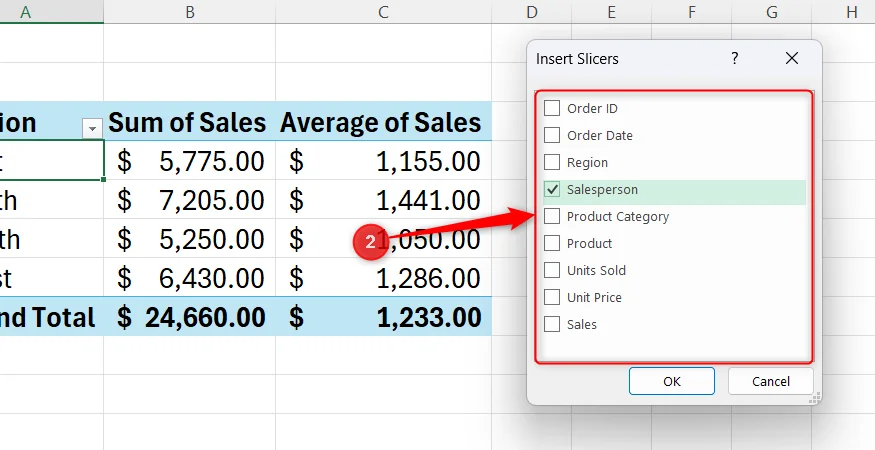The height and width of the screenshot is (450, 875).
Task: Cancel the Insert Slicers dialog
Action: 771,381
